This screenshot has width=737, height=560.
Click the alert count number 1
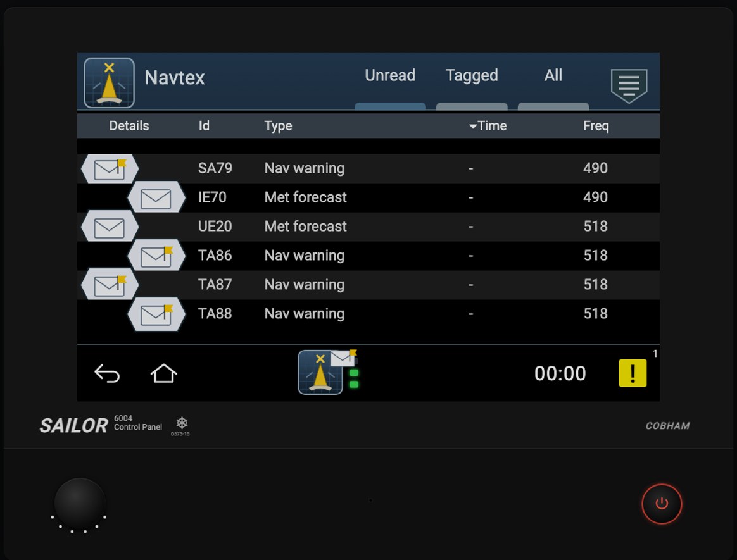point(655,353)
